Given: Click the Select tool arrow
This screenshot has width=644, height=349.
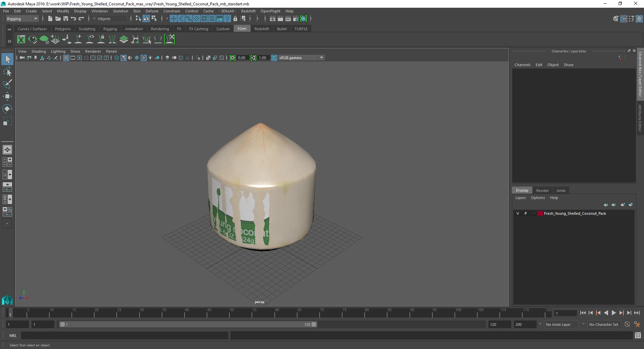Looking at the screenshot, I should (7, 59).
